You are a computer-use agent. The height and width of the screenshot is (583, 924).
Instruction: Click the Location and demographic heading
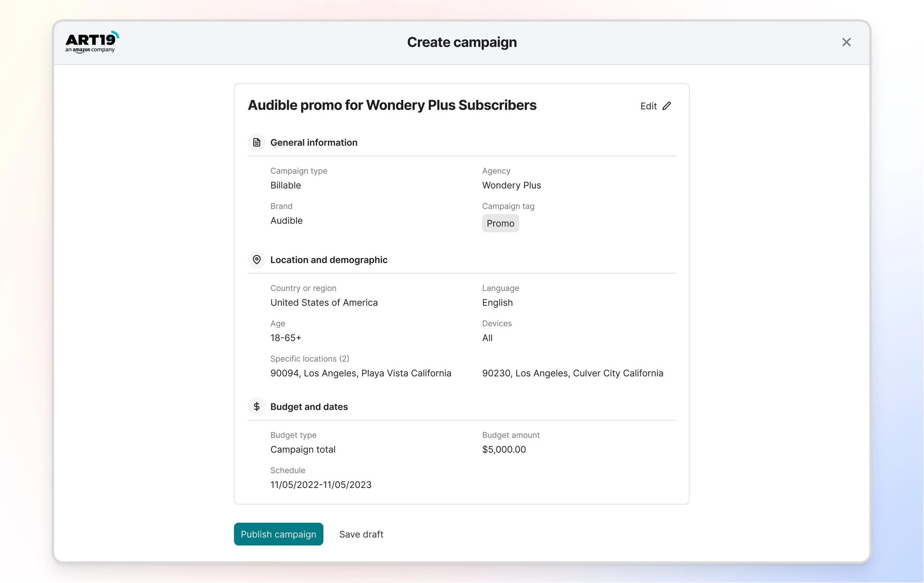click(329, 260)
